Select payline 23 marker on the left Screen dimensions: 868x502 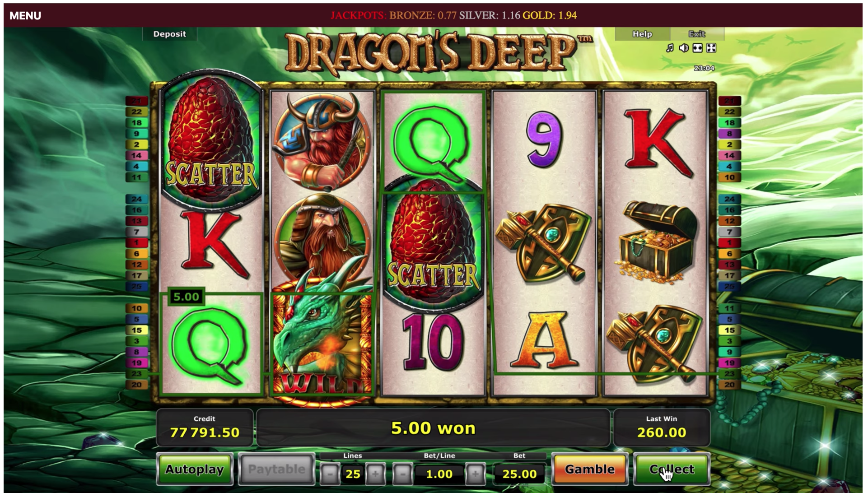pos(137,374)
